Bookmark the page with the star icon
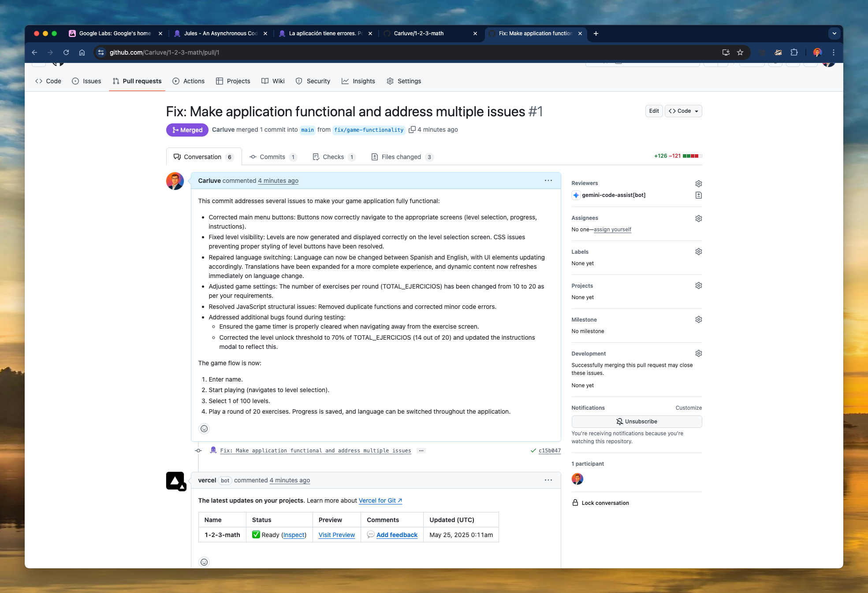The width and height of the screenshot is (868, 593). [x=740, y=52]
